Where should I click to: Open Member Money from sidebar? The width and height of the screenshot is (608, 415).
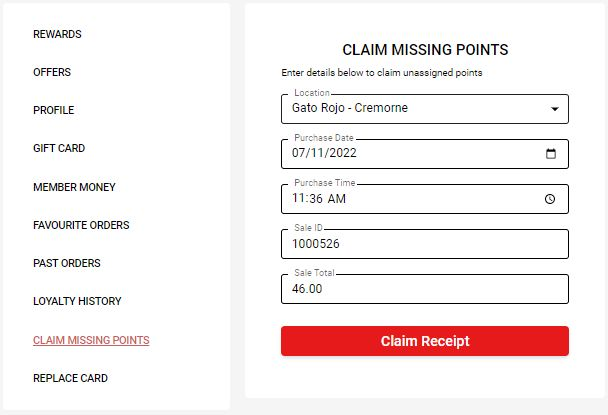click(x=74, y=187)
